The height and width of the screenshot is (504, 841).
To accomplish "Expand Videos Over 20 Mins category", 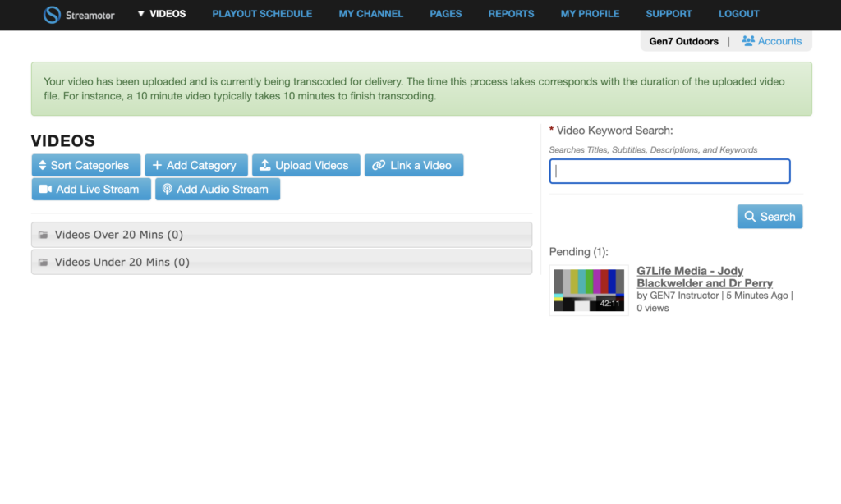I will point(118,235).
